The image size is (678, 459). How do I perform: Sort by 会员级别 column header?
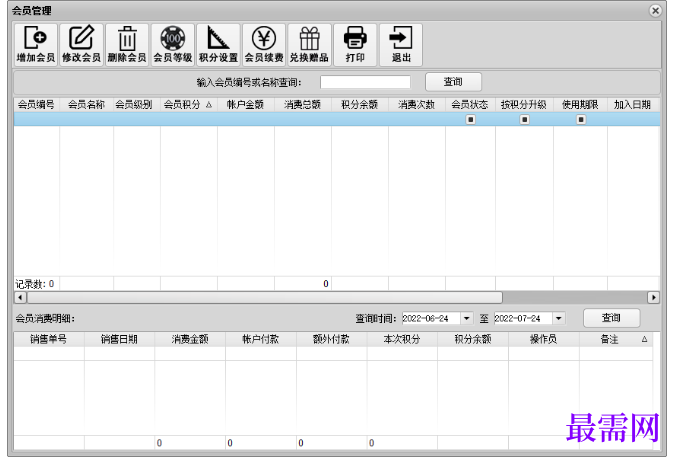(x=137, y=105)
